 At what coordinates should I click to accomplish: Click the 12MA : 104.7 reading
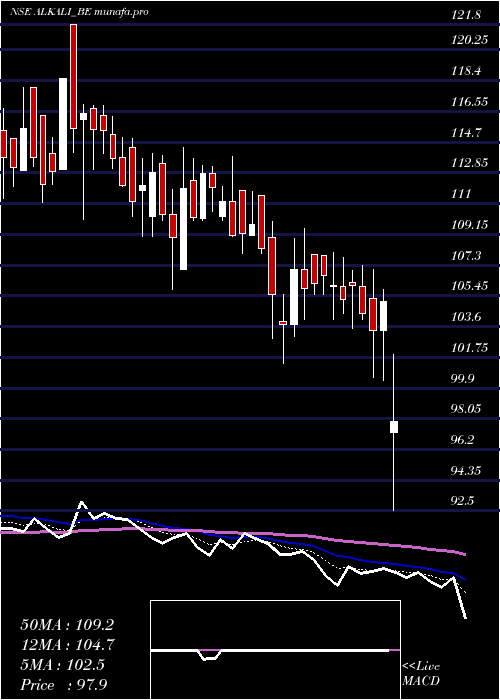tap(68, 645)
